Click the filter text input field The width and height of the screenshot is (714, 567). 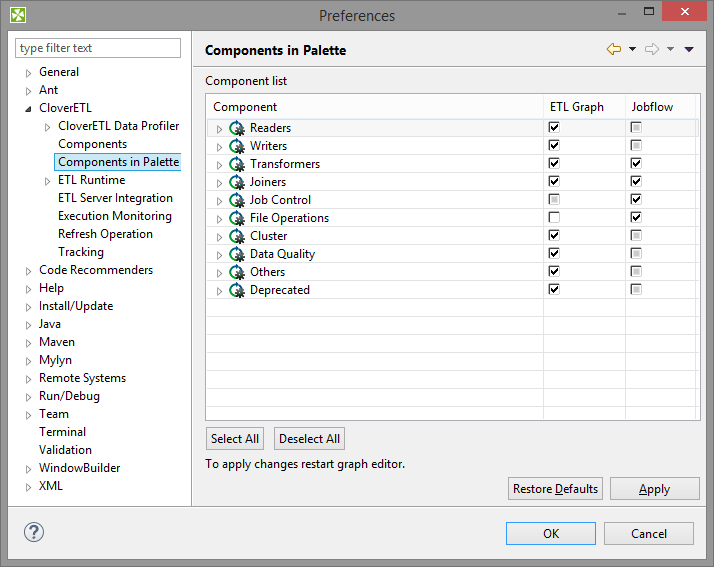98,48
